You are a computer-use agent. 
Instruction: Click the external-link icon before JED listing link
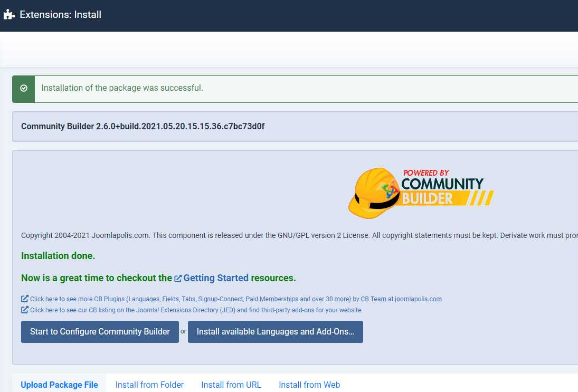[25, 310]
